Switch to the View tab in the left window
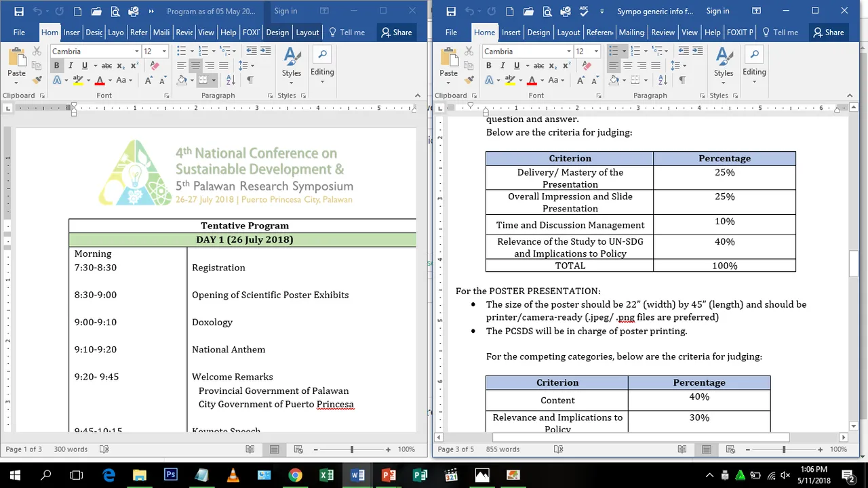 (x=206, y=32)
